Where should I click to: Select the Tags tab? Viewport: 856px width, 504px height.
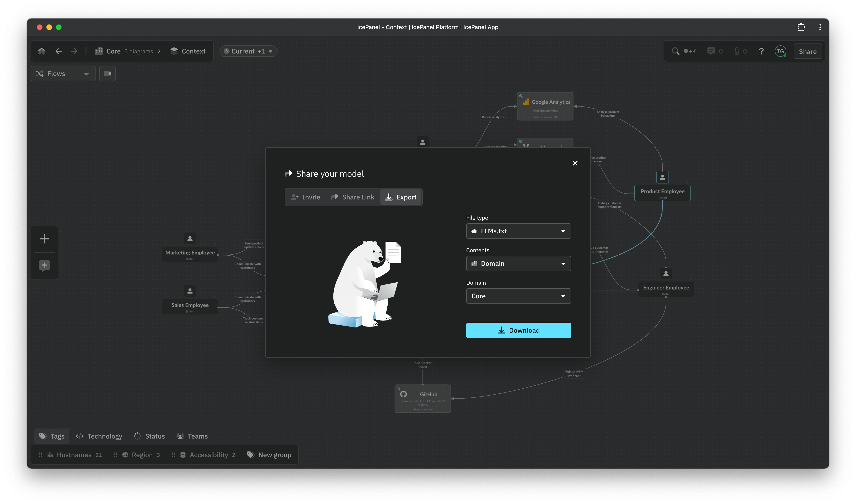pos(52,436)
